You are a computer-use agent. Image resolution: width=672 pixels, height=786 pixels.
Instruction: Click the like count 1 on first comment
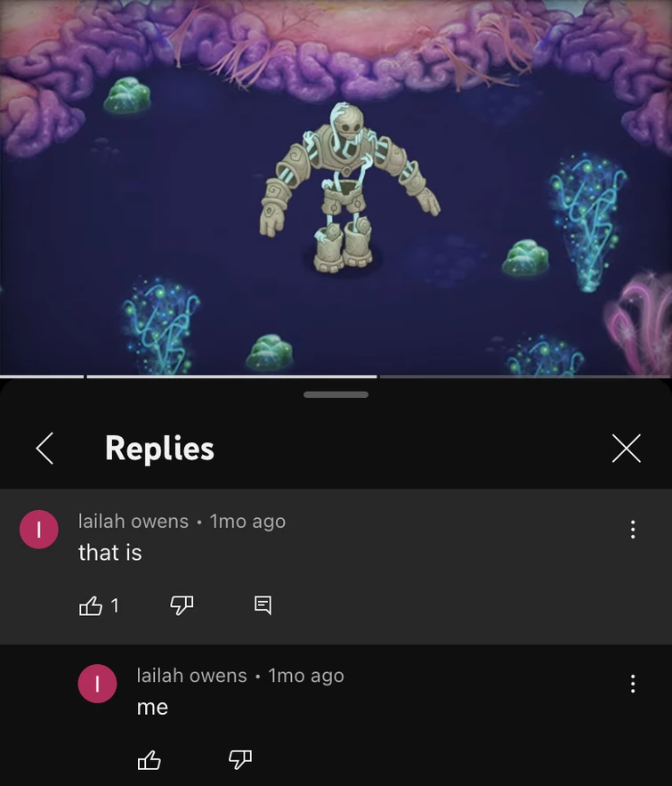click(x=115, y=605)
